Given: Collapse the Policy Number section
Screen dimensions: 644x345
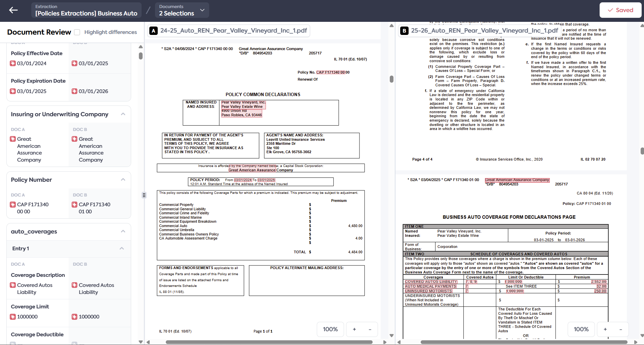Looking at the screenshot, I should pos(123,180).
